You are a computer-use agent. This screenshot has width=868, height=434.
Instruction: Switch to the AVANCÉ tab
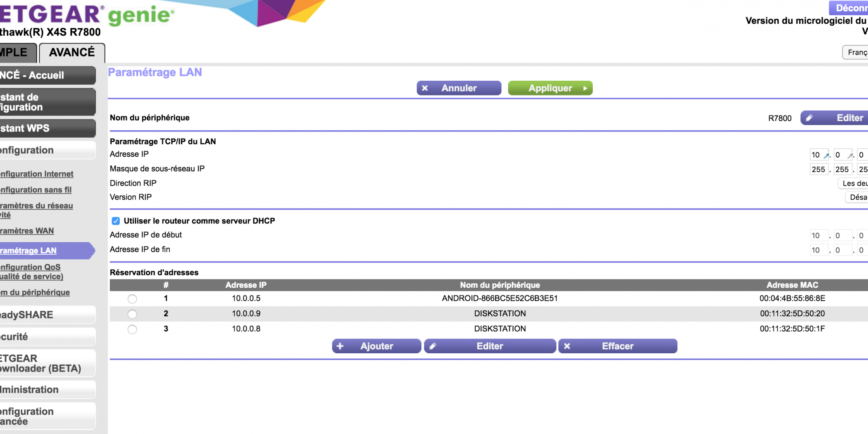(72, 53)
